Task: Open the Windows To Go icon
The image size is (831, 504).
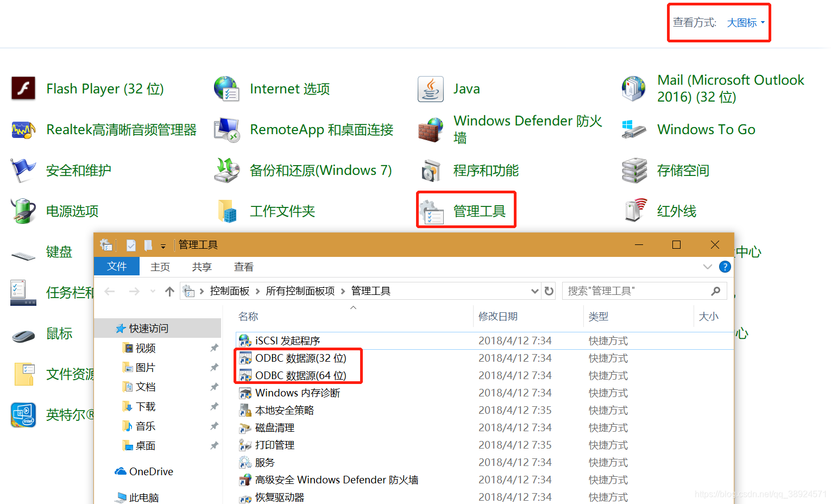Action: click(x=634, y=130)
